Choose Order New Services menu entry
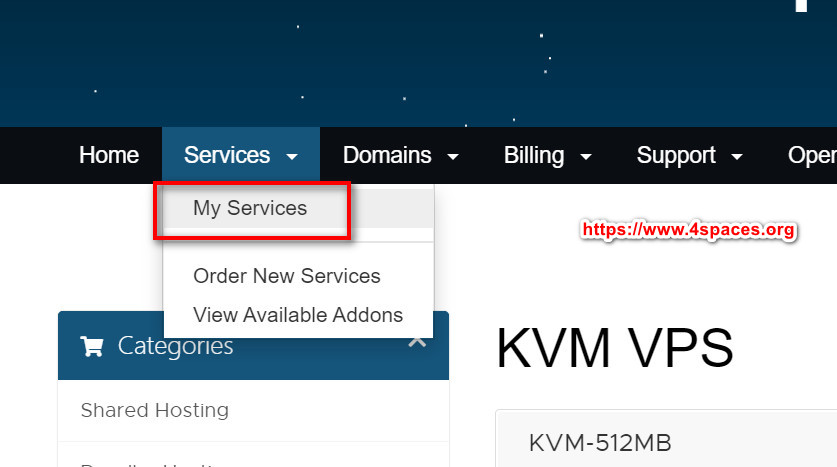The height and width of the screenshot is (467, 837). coord(287,276)
